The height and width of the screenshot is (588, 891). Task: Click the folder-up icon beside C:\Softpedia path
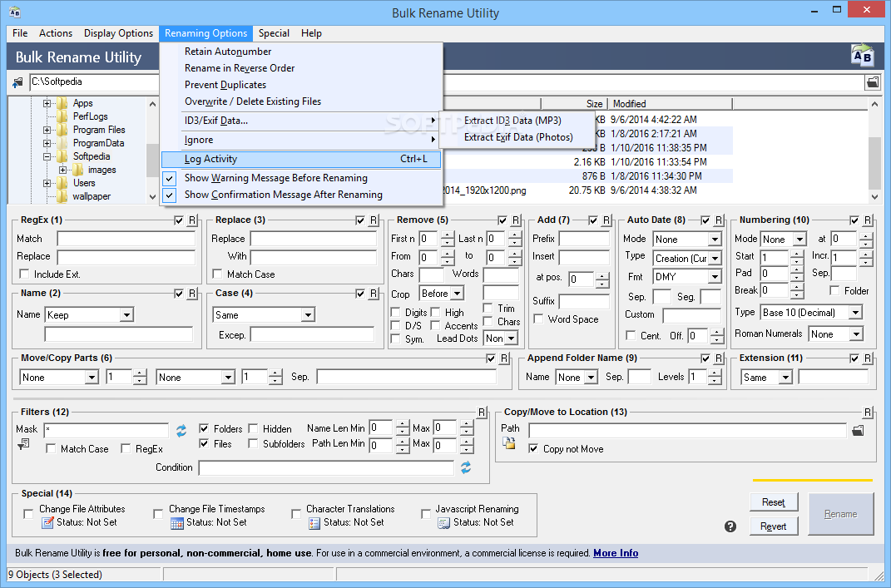pos(17,83)
